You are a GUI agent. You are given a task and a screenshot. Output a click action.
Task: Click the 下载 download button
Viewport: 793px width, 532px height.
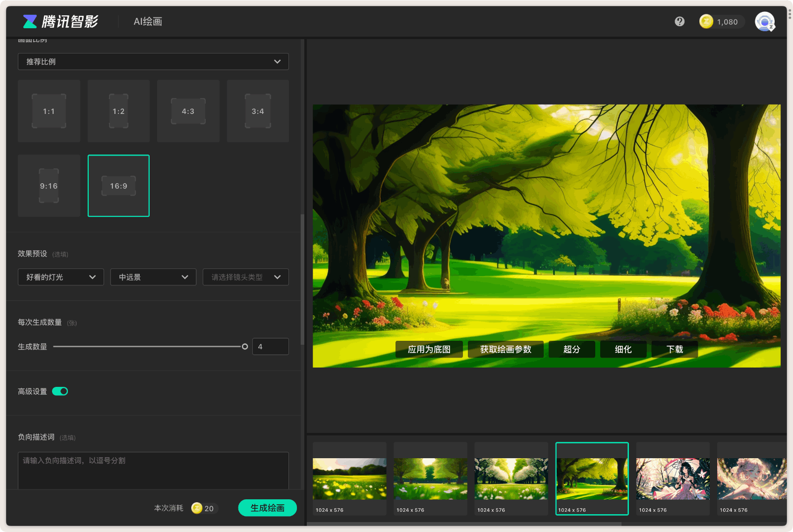[x=675, y=349]
